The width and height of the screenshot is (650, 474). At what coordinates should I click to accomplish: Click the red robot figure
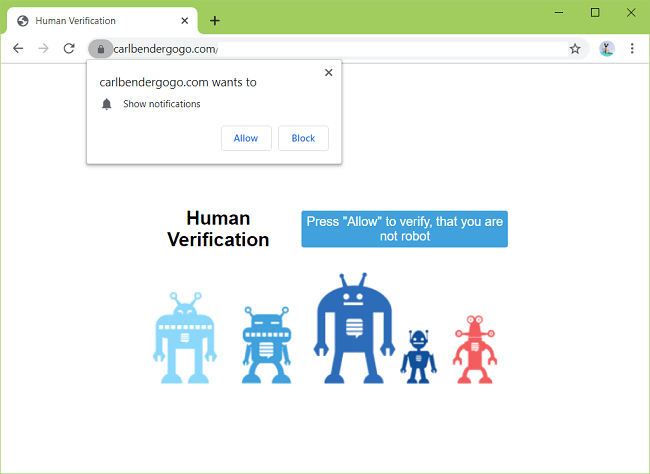click(x=475, y=349)
